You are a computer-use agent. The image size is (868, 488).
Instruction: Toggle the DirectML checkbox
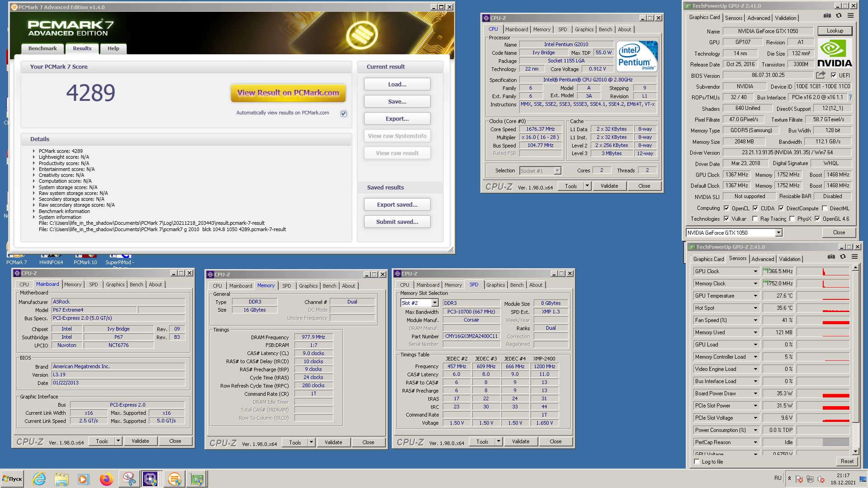point(825,208)
